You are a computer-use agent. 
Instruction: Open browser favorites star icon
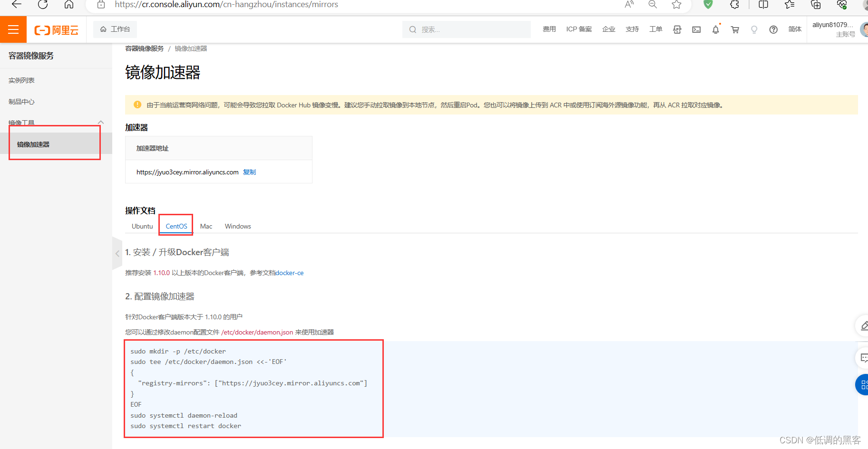(x=676, y=4)
